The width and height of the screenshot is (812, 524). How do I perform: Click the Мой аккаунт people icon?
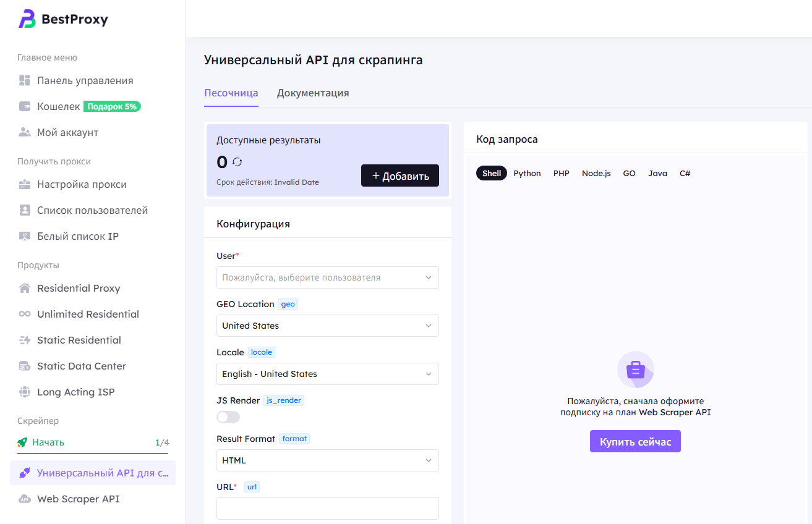(25, 133)
